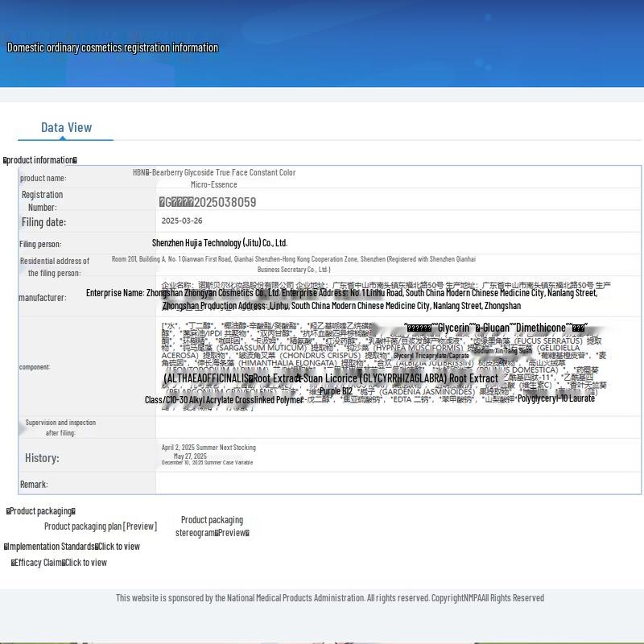
Task: Click the National Medical Products Administration footer text
Action: 329,598
